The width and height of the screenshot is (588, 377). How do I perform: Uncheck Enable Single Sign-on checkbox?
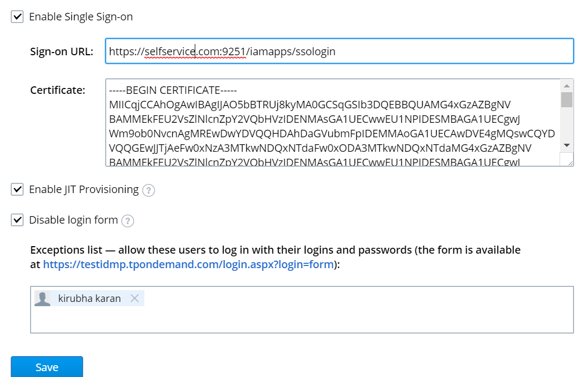coord(18,17)
